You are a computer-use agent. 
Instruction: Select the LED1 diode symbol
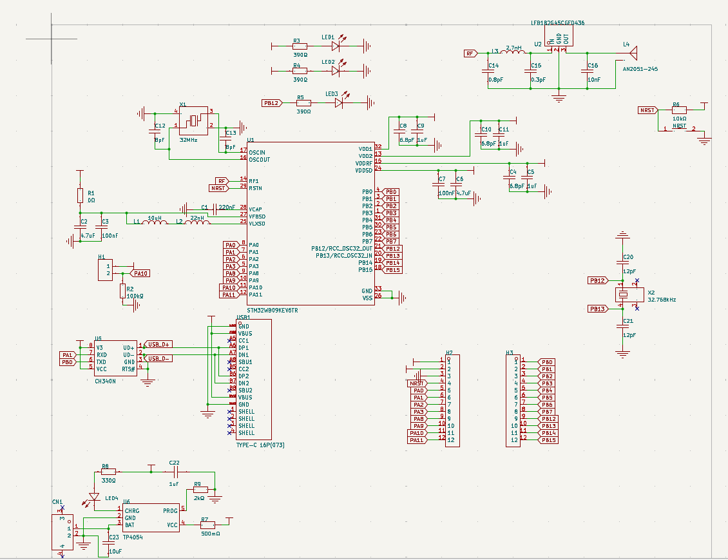[x=336, y=46]
